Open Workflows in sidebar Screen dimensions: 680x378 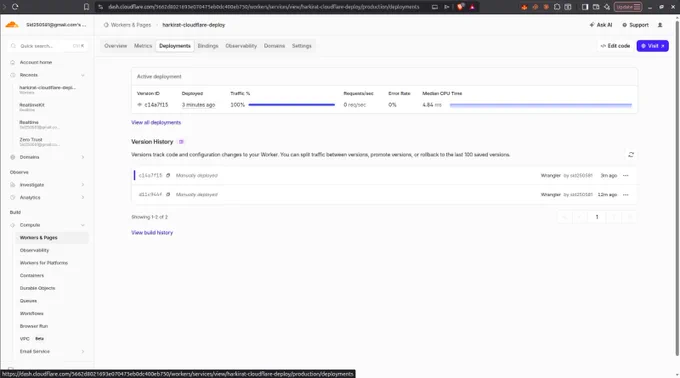pyautogui.click(x=32, y=313)
